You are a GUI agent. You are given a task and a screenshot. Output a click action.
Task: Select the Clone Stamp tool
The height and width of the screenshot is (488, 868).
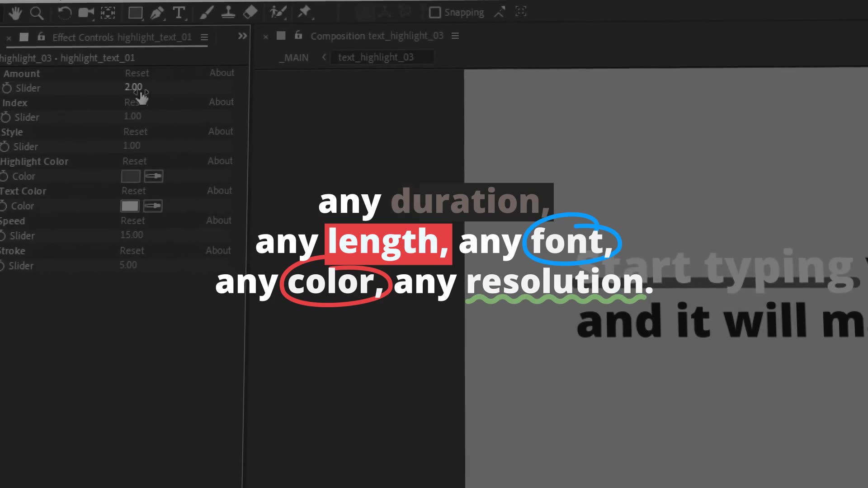(x=228, y=12)
